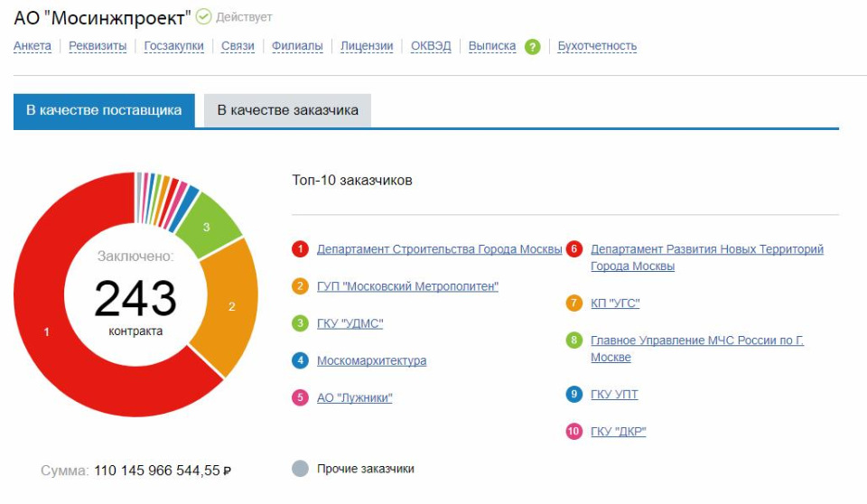Click the 243 contracts count

(135, 298)
